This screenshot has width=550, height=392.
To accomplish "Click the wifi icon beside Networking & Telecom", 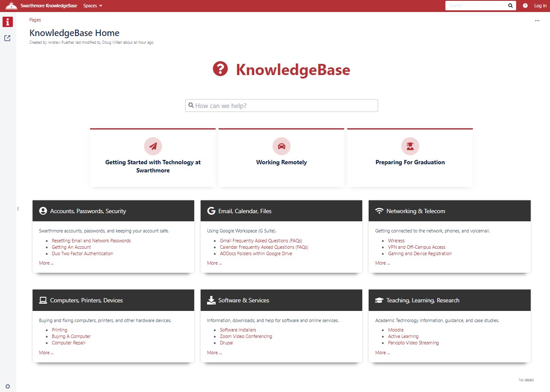I will pos(379,211).
